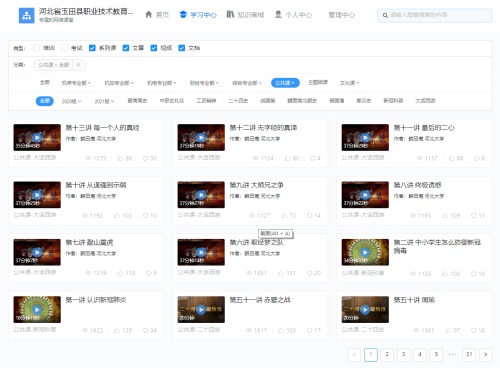Screen dimensions: 500x368
Task: Click the 首页 home icon
Action: pyautogui.click(x=149, y=14)
